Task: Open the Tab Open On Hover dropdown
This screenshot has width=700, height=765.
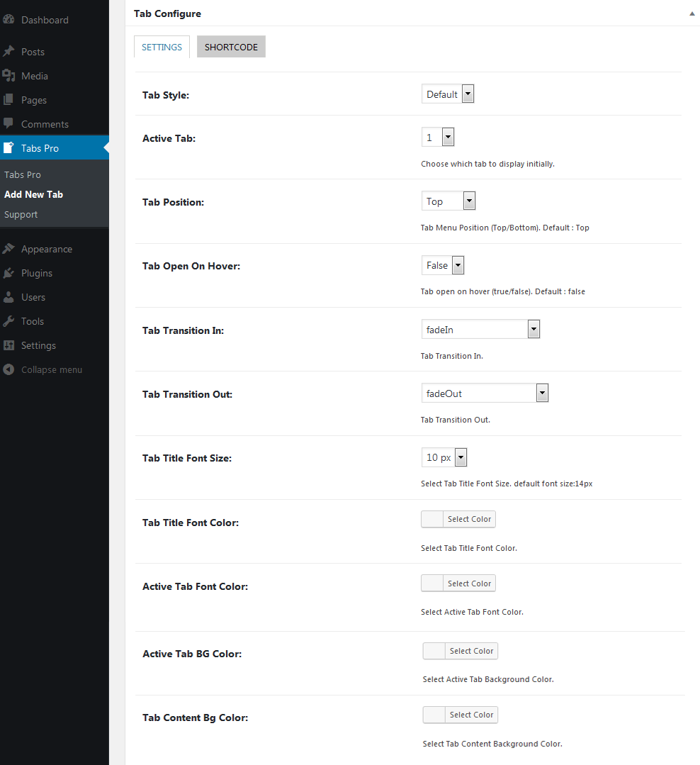Action: click(443, 265)
